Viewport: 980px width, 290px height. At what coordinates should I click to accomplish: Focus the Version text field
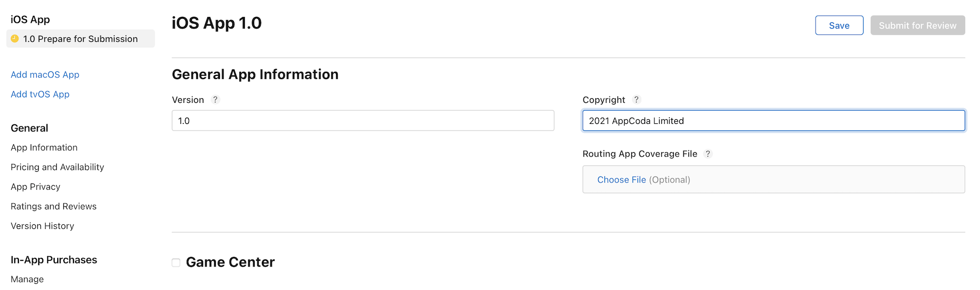[x=362, y=121]
